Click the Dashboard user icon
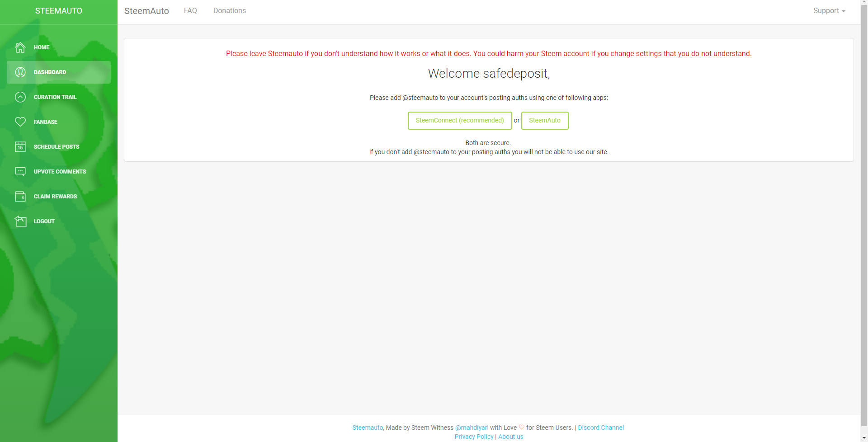Viewport: 868px width, 442px height. click(20, 72)
